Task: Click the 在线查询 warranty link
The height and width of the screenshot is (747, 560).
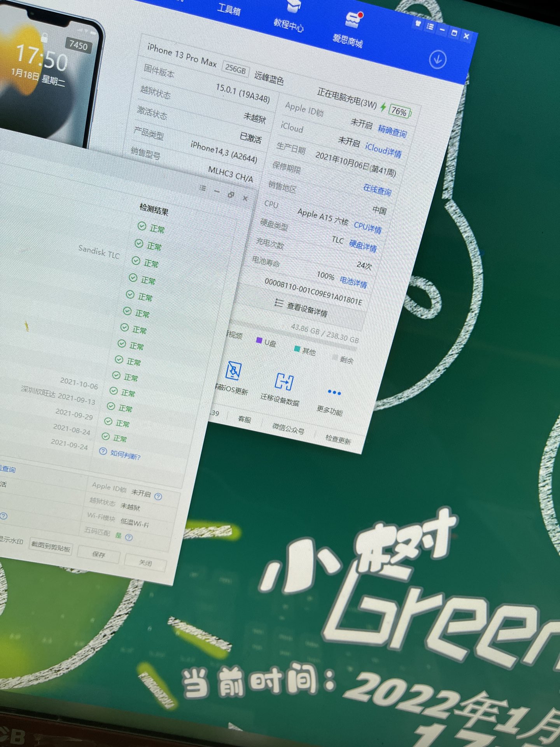Action: (x=377, y=189)
